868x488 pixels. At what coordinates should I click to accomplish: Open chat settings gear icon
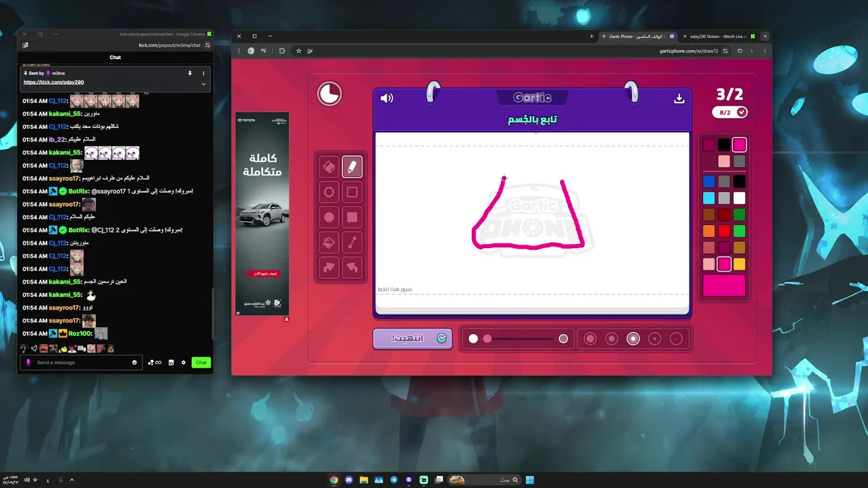(183, 363)
